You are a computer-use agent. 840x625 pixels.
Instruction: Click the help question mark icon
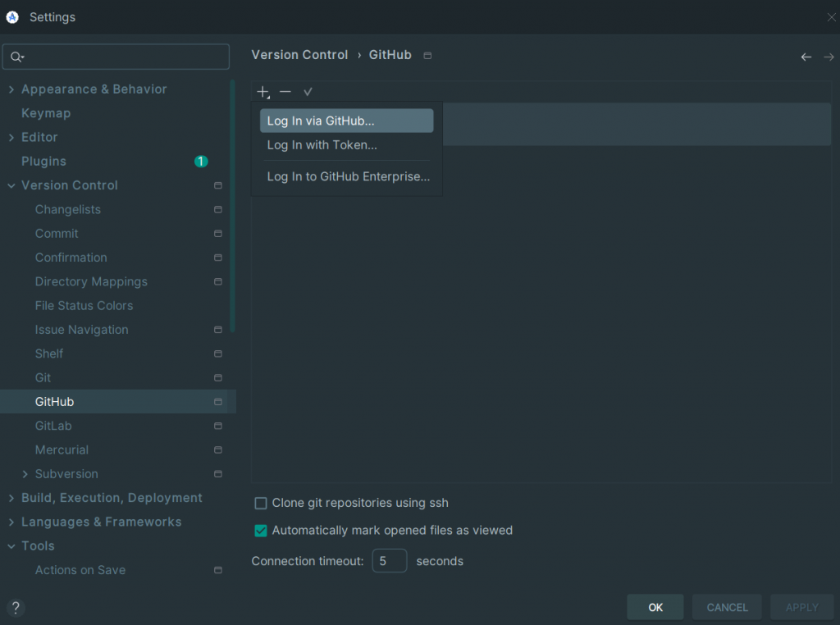click(16, 607)
